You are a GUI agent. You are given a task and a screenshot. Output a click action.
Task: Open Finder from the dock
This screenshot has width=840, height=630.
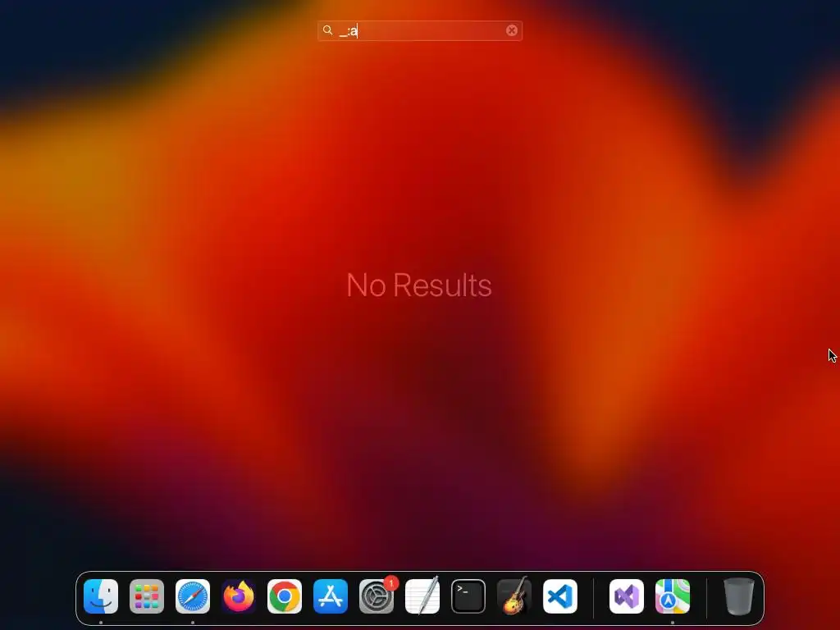pyautogui.click(x=101, y=596)
